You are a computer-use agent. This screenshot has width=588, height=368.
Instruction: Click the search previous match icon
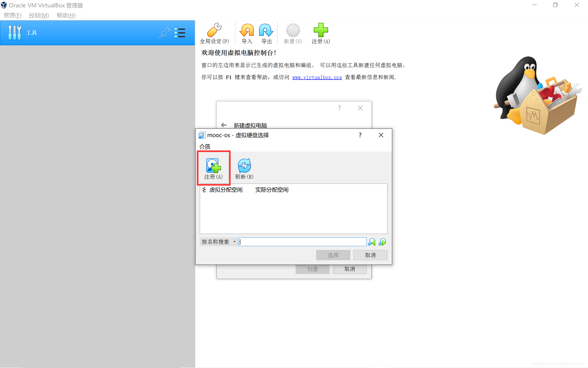(x=372, y=242)
